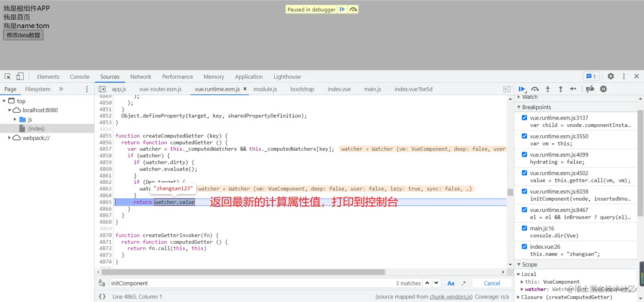This screenshot has height=302, width=644.
Task: Click pretty print braces icon
Action: pos(102,296)
